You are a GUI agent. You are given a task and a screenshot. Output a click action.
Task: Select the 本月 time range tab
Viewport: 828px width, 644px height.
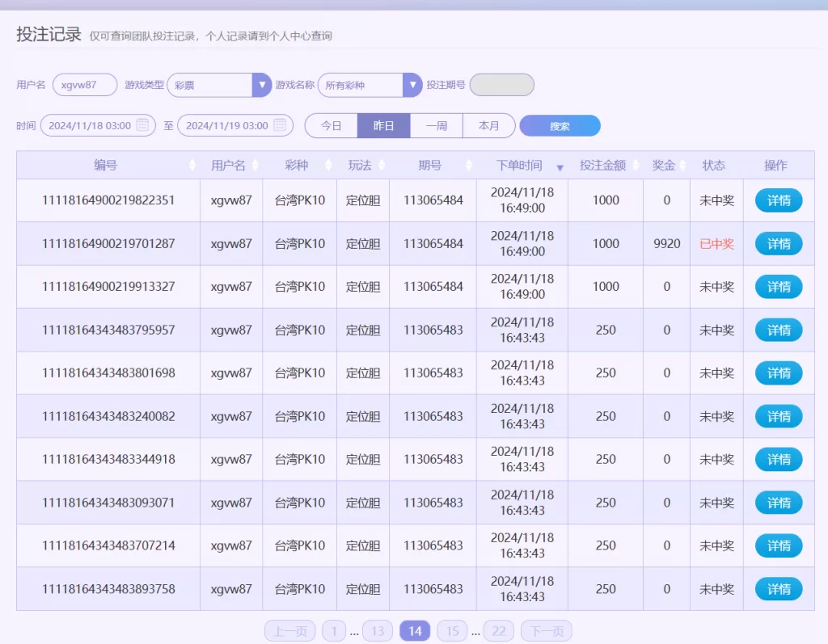488,125
